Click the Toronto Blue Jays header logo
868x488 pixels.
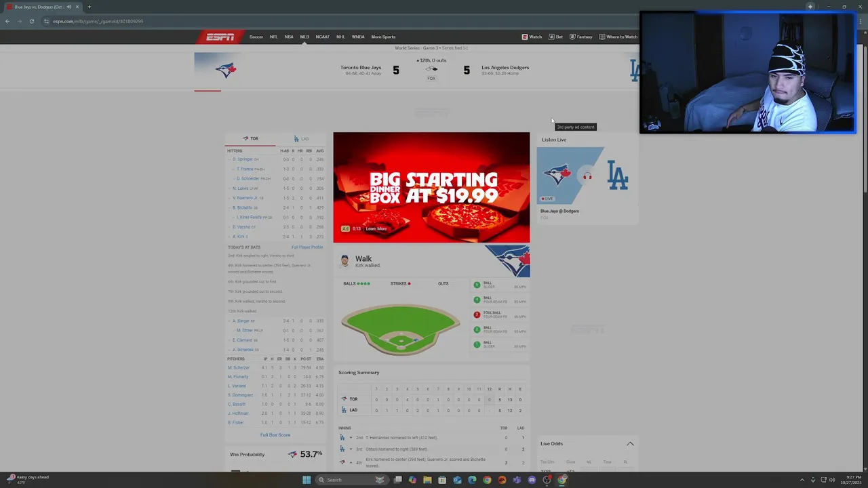[225, 69]
